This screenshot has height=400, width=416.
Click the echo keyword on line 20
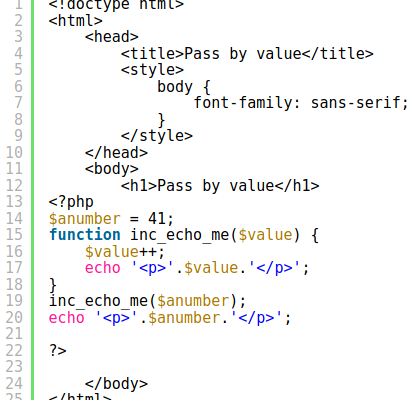[x=66, y=318]
